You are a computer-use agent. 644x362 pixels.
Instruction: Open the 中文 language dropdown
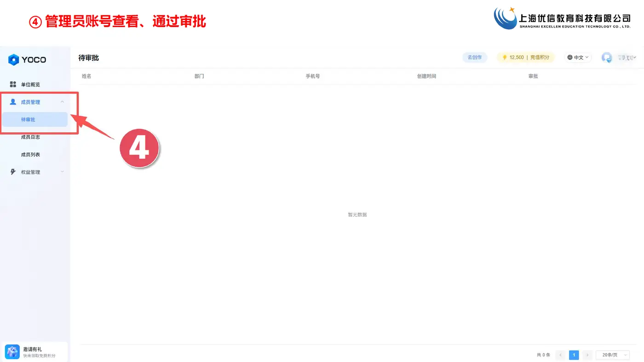coord(578,57)
